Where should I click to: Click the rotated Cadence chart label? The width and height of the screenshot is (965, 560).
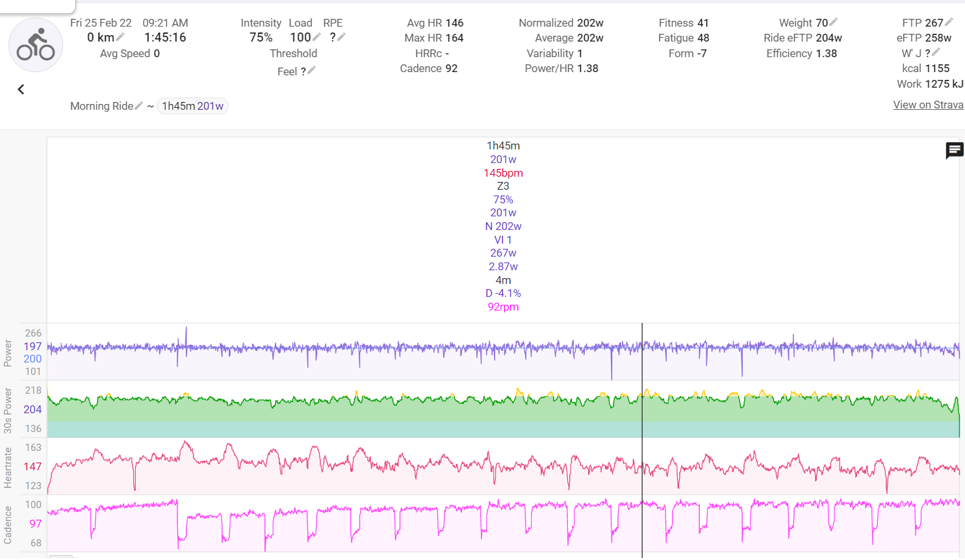point(8,524)
